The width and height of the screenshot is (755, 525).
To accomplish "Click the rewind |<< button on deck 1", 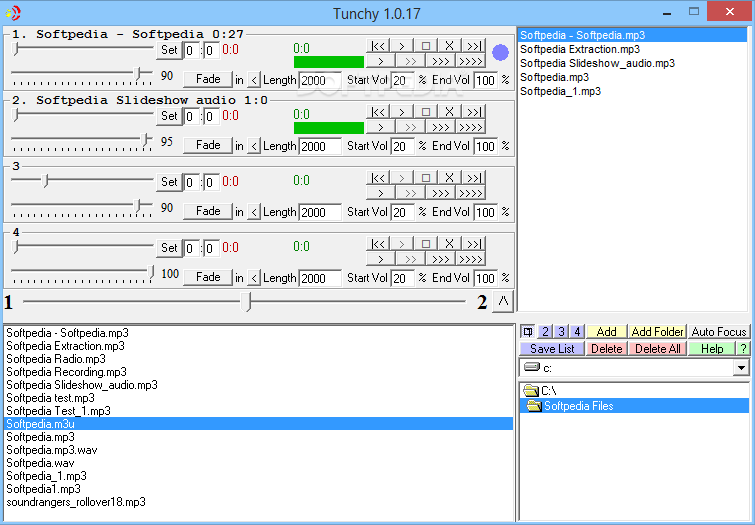I will coord(378,46).
